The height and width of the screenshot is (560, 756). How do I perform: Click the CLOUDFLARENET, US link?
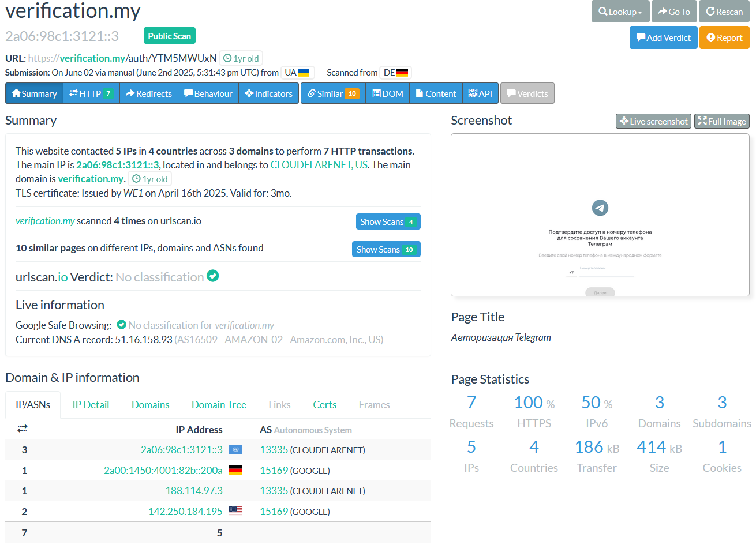(x=319, y=165)
